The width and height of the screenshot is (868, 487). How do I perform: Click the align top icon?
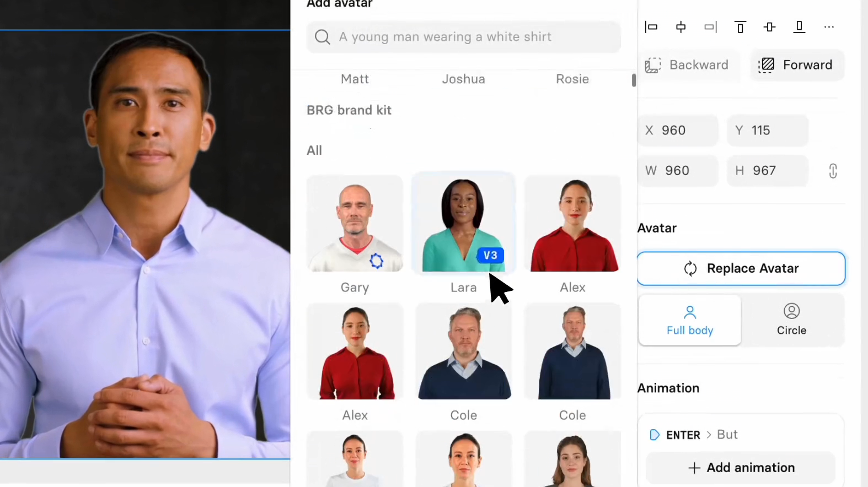coord(740,27)
